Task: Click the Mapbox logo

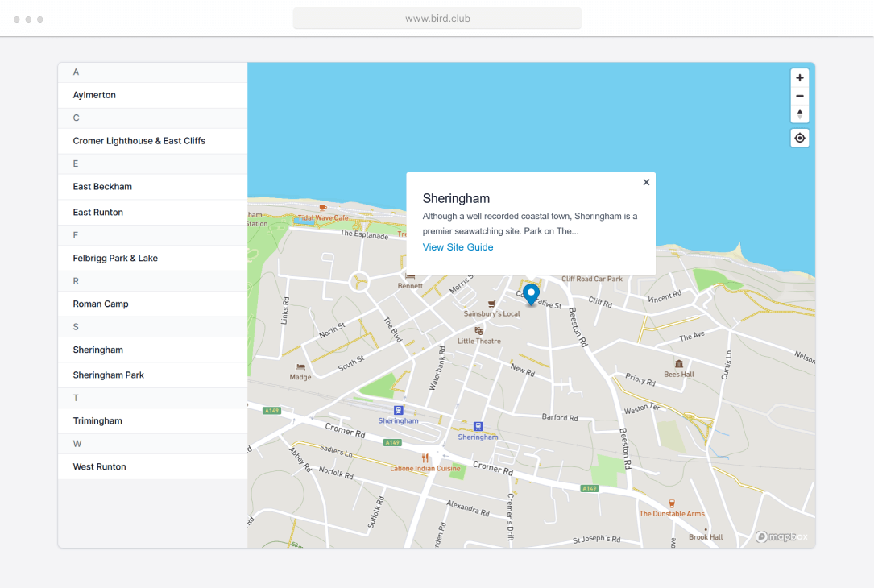Action: coord(778,536)
